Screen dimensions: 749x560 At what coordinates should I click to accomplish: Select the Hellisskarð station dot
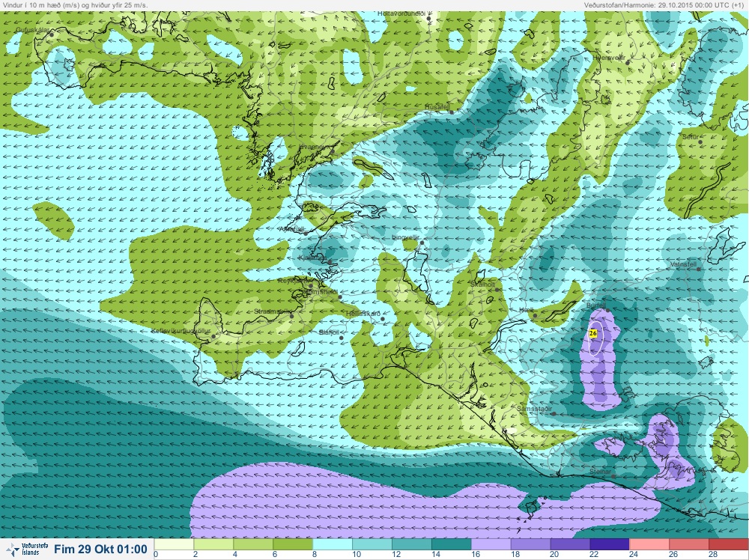[x=383, y=319]
